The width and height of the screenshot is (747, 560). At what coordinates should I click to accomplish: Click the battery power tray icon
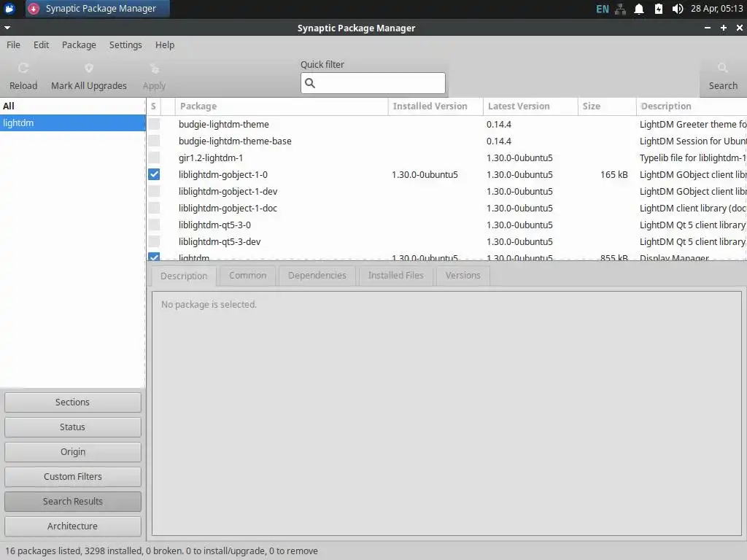[659, 9]
